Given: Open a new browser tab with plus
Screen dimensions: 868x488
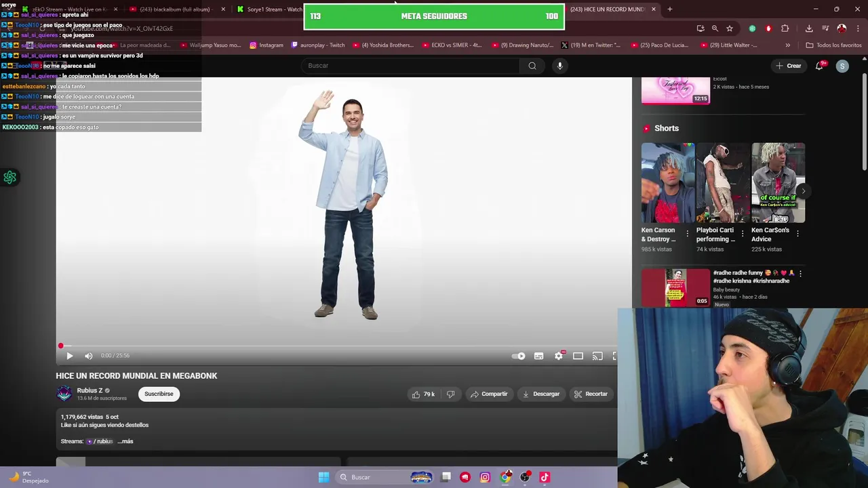Looking at the screenshot, I should tap(670, 9).
